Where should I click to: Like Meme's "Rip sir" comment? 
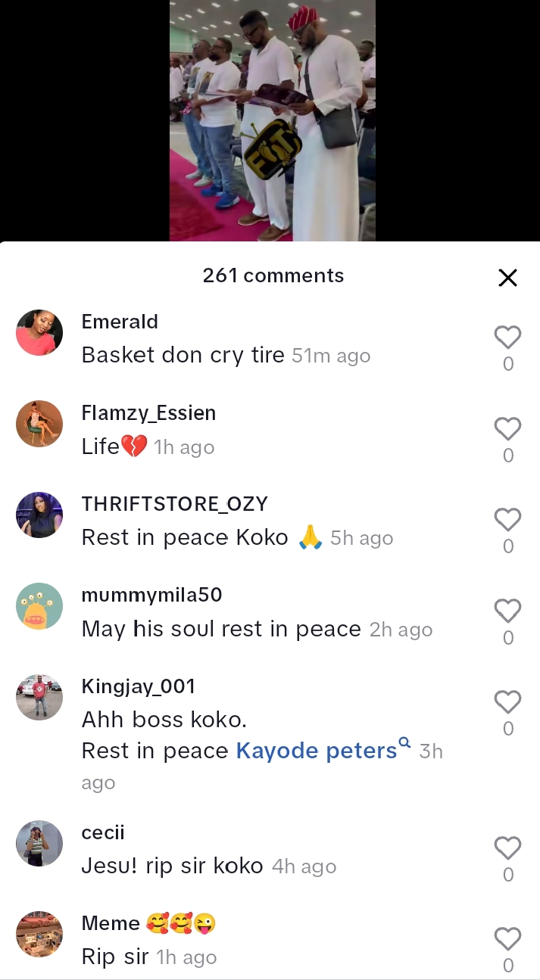(507, 939)
